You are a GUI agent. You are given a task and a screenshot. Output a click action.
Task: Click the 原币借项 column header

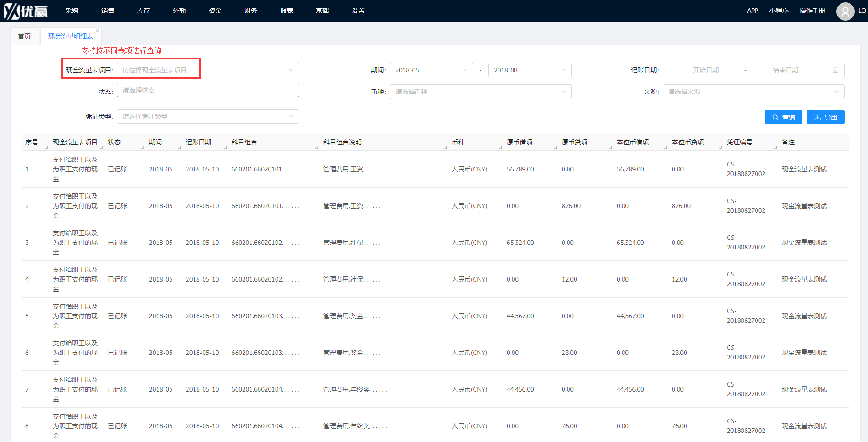coord(520,142)
